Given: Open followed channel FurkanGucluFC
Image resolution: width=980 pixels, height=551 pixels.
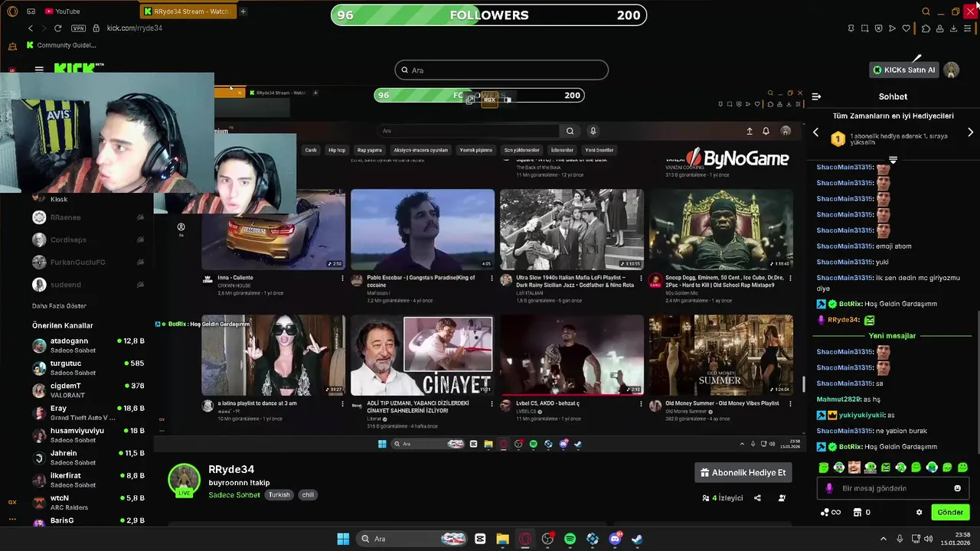Looking at the screenshot, I should click(88, 262).
